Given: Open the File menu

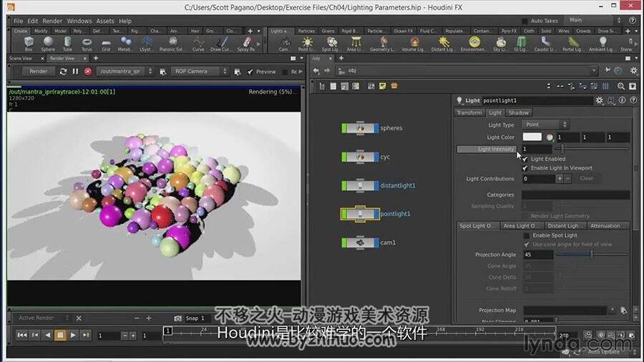Looking at the screenshot, I should (19, 21).
